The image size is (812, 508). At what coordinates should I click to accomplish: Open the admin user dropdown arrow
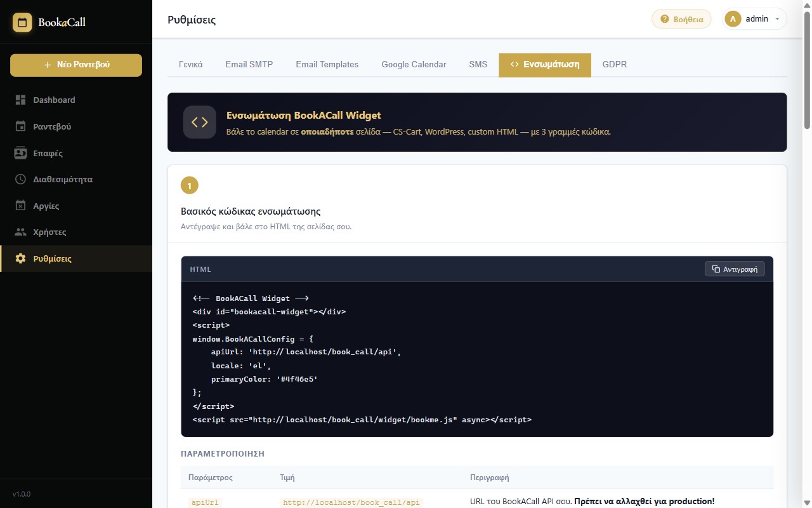(777, 19)
